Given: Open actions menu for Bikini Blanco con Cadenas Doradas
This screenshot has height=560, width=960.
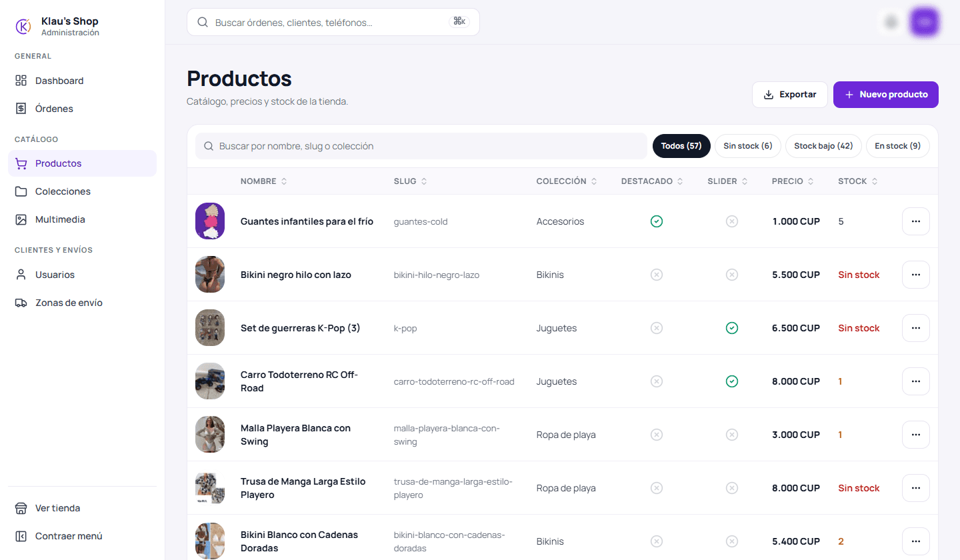Looking at the screenshot, I should (916, 541).
